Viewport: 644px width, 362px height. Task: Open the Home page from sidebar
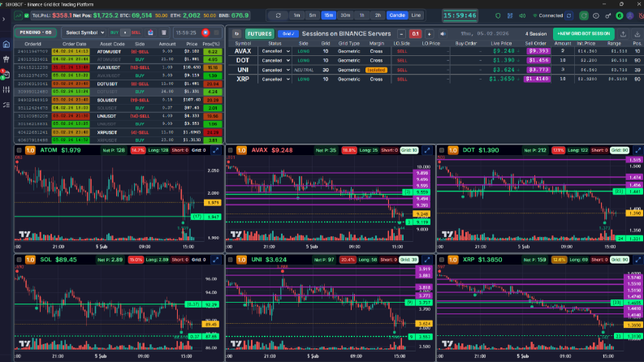coord(6,45)
